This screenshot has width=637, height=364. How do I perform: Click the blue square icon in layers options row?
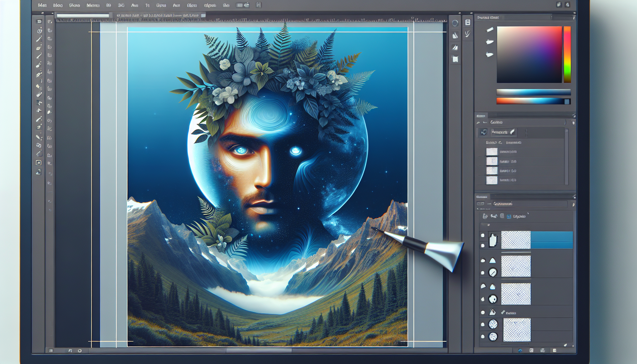(509, 216)
